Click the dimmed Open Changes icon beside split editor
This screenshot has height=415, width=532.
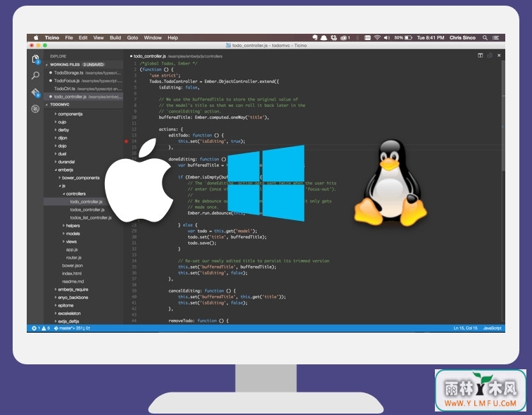[490, 56]
